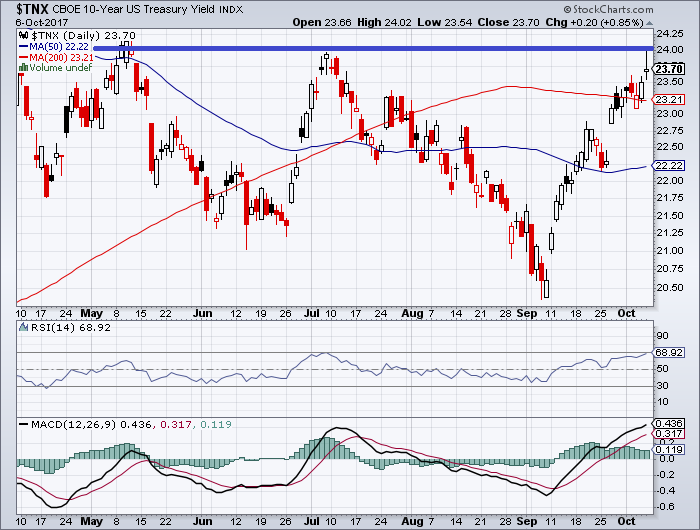The height and width of the screenshot is (530, 700).
Task: Click the candlestick icon beside $TNX (Daily)
Action: 22,37
